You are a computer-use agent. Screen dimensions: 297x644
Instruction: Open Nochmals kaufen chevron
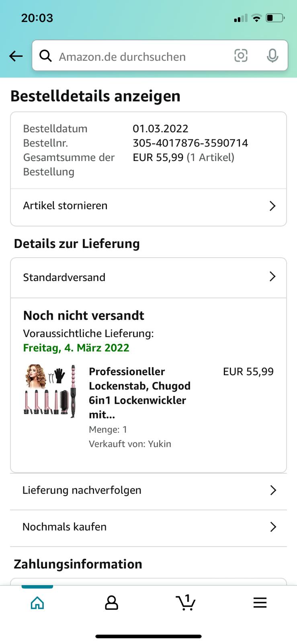coord(273,527)
